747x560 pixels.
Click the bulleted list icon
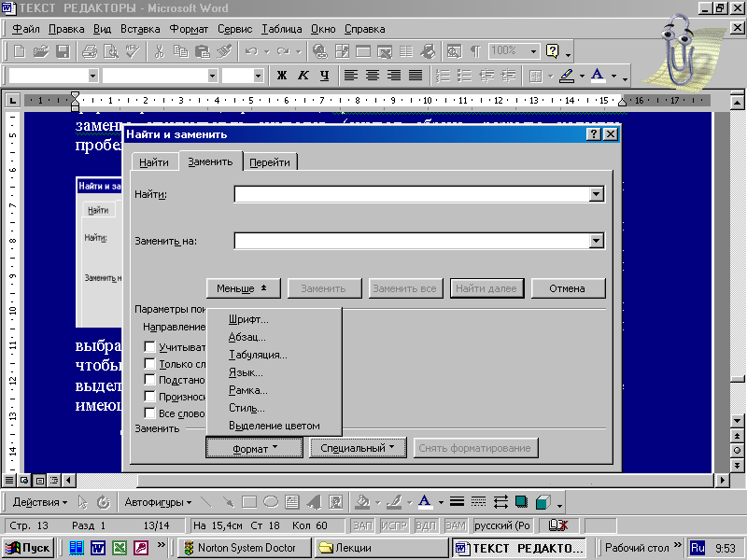tap(464, 76)
